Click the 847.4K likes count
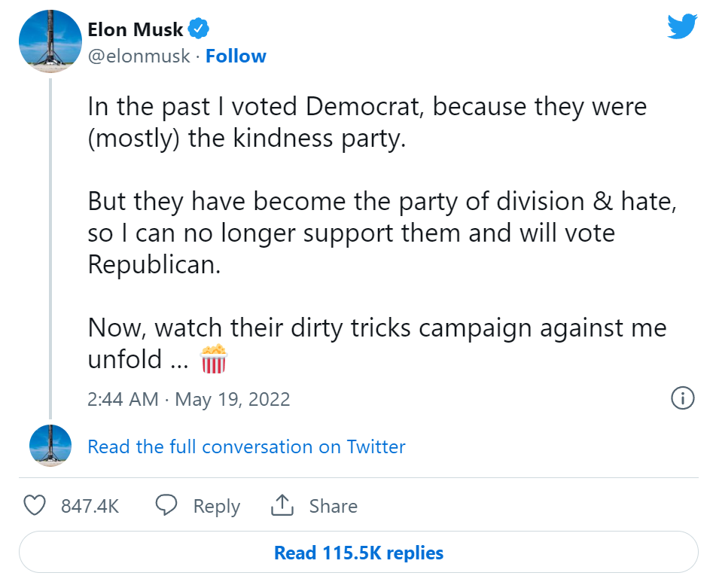713x588 pixels. (x=90, y=506)
